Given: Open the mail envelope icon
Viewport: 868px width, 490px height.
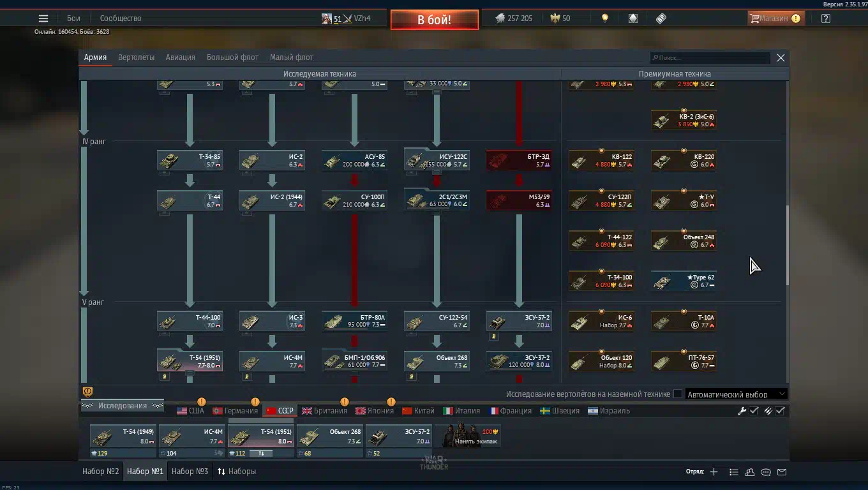Looking at the screenshot, I should (782, 472).
